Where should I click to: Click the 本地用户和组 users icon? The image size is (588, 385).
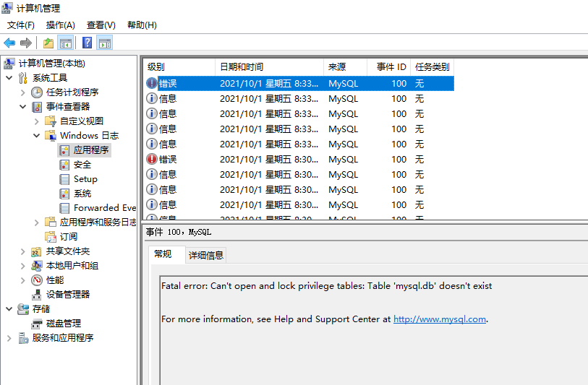coord(36,266)
